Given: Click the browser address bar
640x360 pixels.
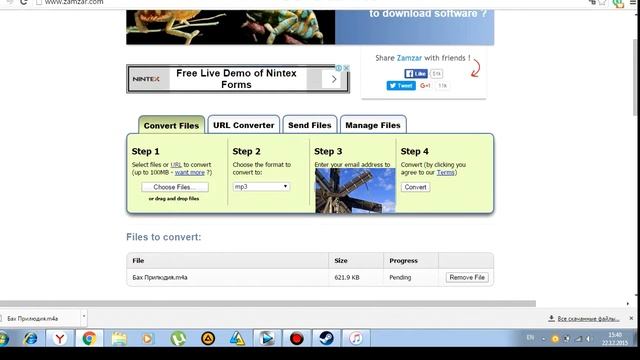Looking at the screenshot, I should (x=310, y=2).
